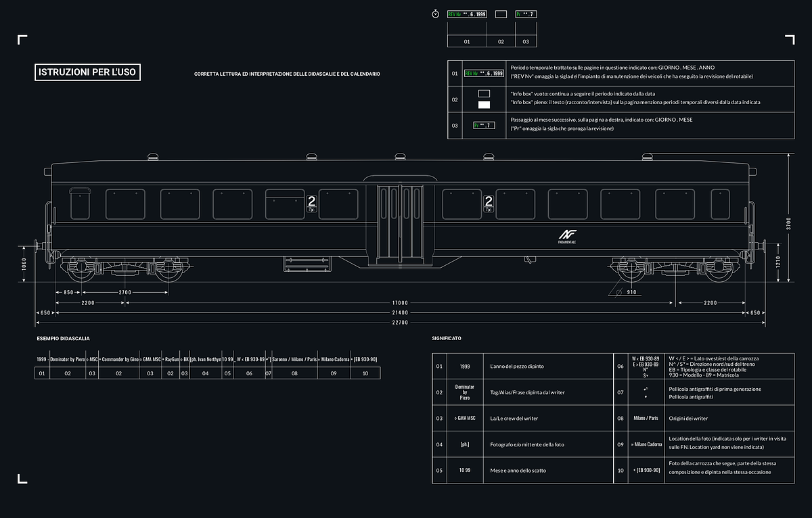Viewport: 812px width, 518px height.
Task: Click the Pr **.7 box in the top header
Action: pyautogui.click(x=526, y=14)
